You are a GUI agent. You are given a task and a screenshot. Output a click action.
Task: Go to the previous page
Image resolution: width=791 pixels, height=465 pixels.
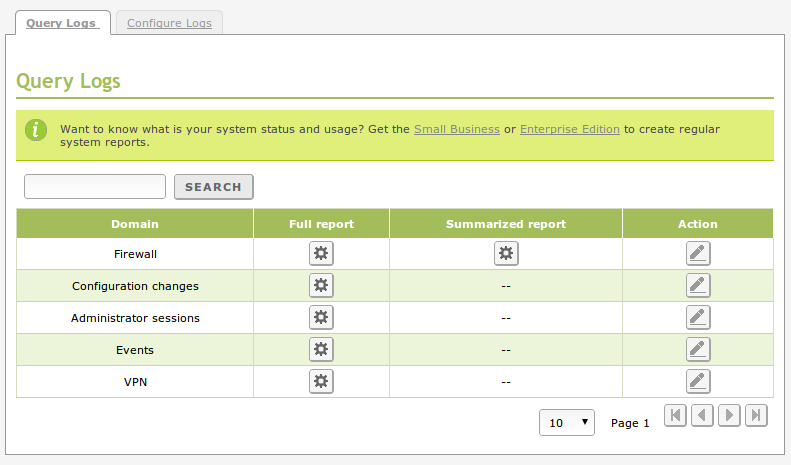tap(702, 415)
